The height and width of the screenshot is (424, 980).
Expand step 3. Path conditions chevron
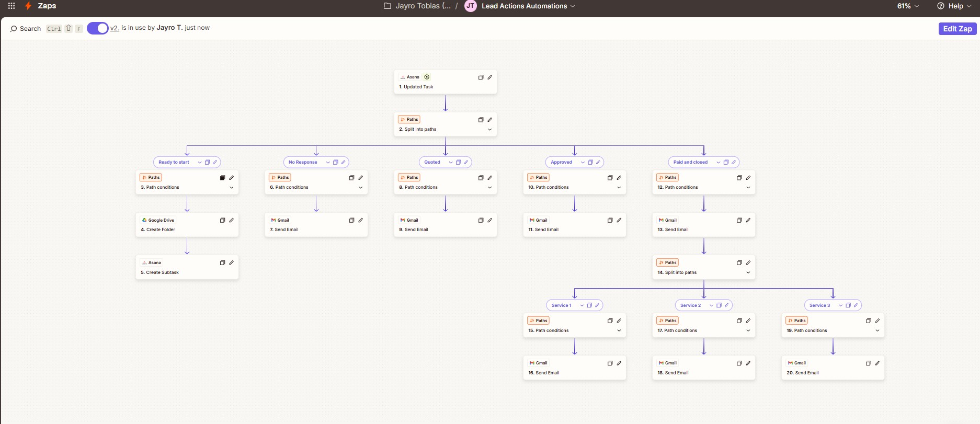[232, 188]
